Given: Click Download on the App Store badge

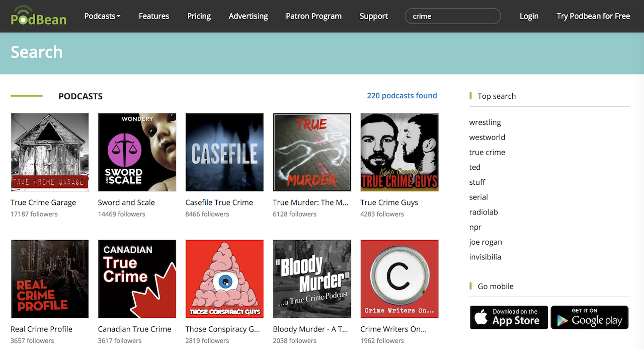Looking at the screenshot, I should point(509,317).
